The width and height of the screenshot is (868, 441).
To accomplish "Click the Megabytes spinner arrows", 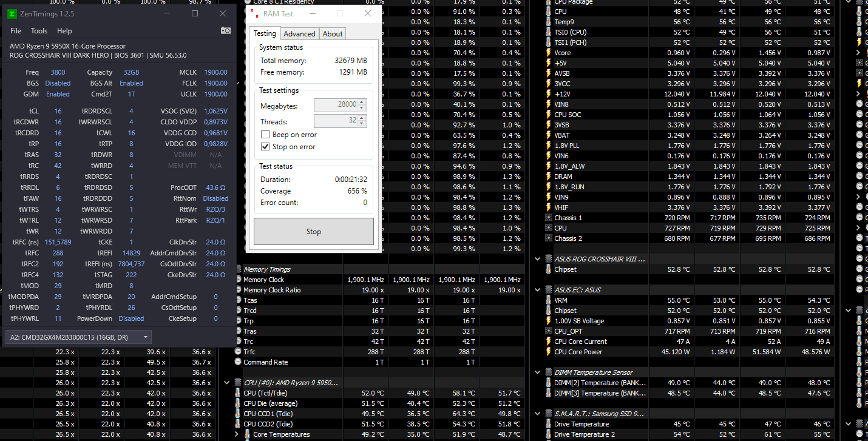I will point(362,105).
